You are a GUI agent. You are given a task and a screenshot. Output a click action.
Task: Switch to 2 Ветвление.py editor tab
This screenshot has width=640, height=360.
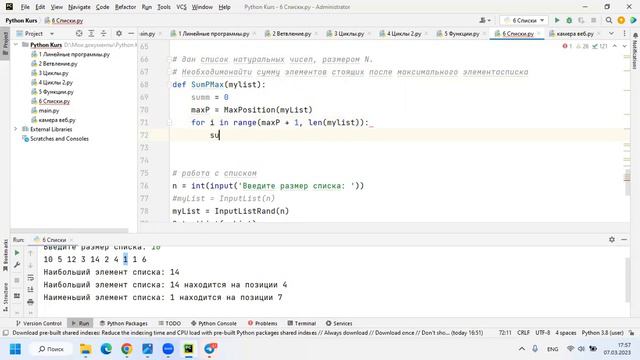pyautogui.click(x=291, y=33)
